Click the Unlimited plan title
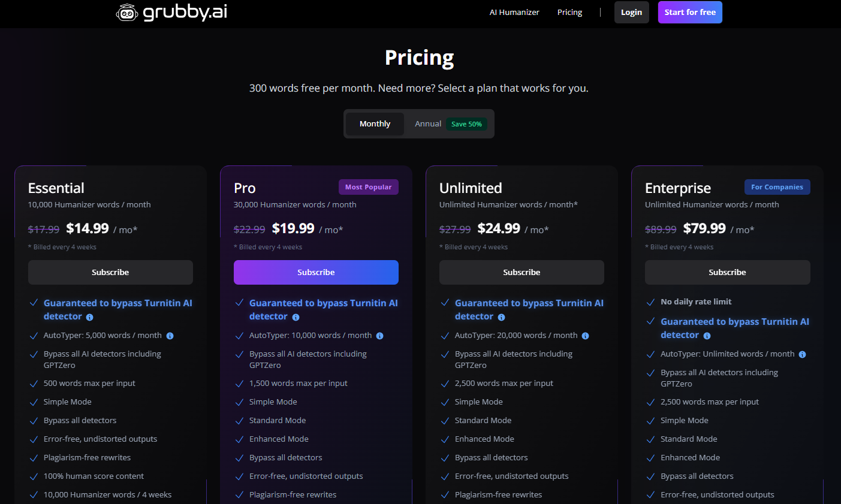This screenshot has width=841, height=504. coord(471,188)
